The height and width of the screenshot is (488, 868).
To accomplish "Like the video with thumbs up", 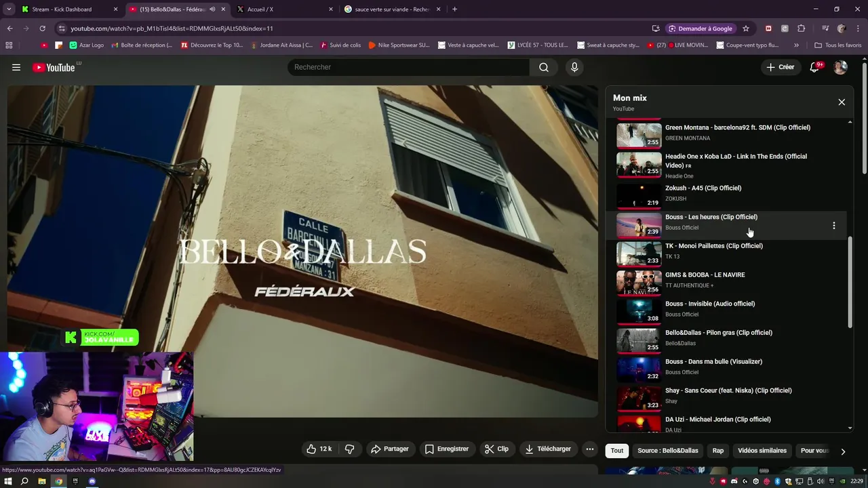I will pyautogui.click(x=319, y=449).
